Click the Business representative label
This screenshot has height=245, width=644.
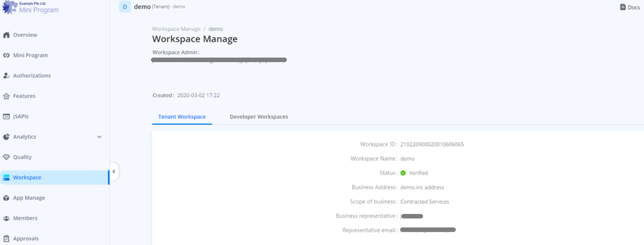tap(367, 216)
